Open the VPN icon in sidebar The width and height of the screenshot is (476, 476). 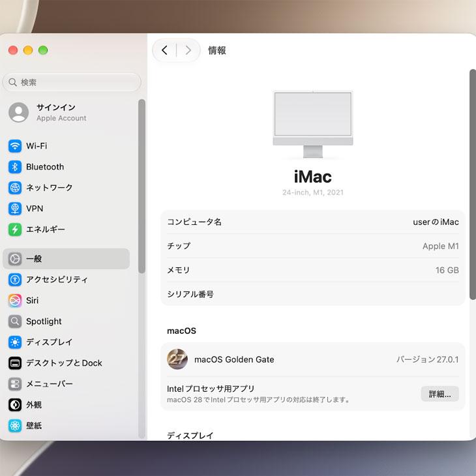pyautogui.click(x=15, y=209)
